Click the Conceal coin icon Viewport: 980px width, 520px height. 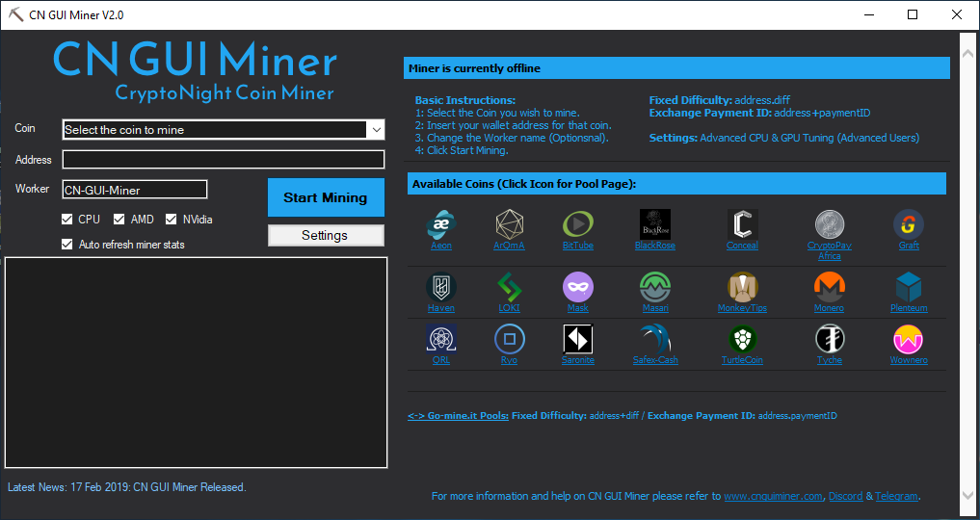click(x=743, y=224)
